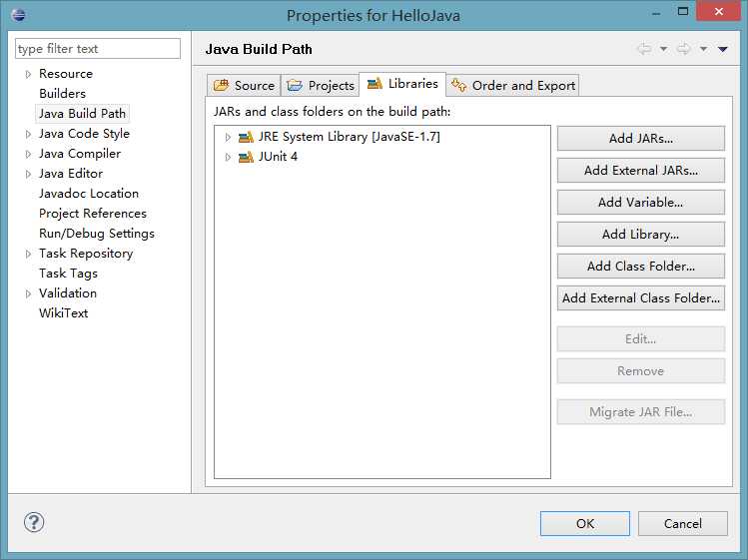Close the Properties for HelloJava dialog

coord(719,11)
